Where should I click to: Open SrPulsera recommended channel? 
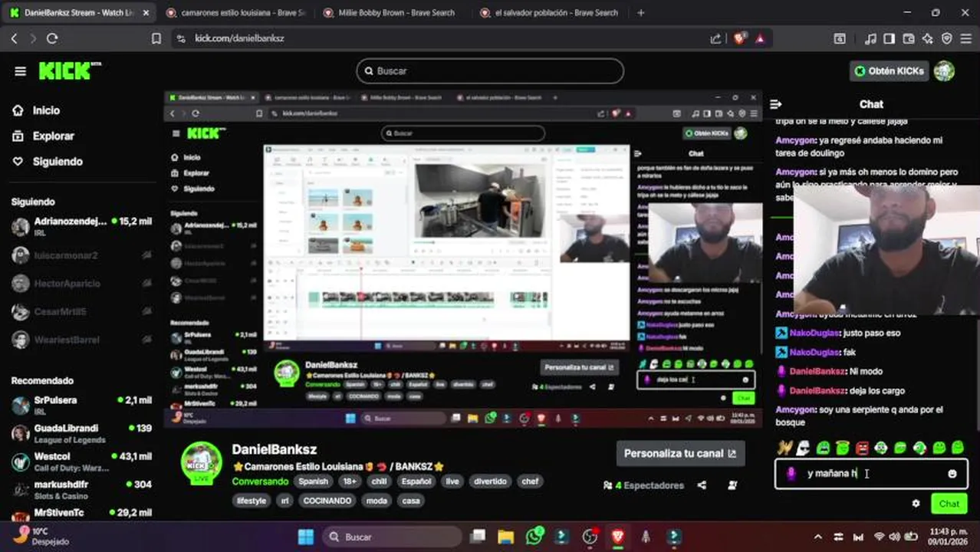coord(81,405)
